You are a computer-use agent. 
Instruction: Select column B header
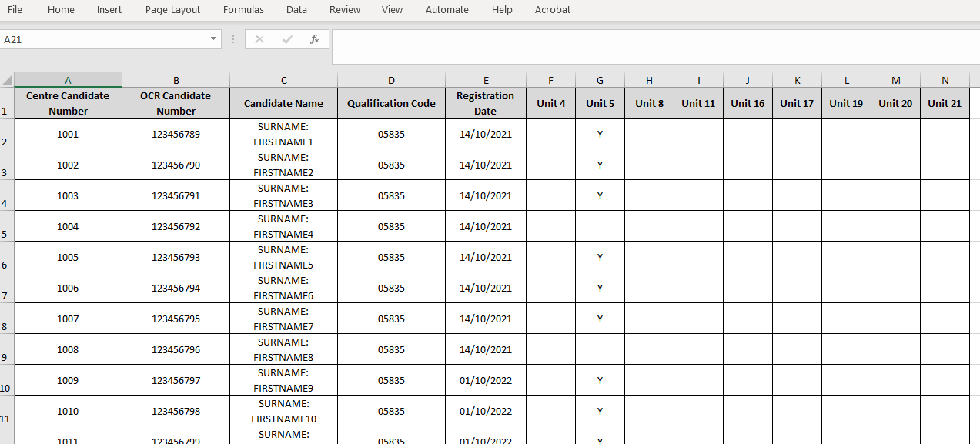click(x=176, y=80)
